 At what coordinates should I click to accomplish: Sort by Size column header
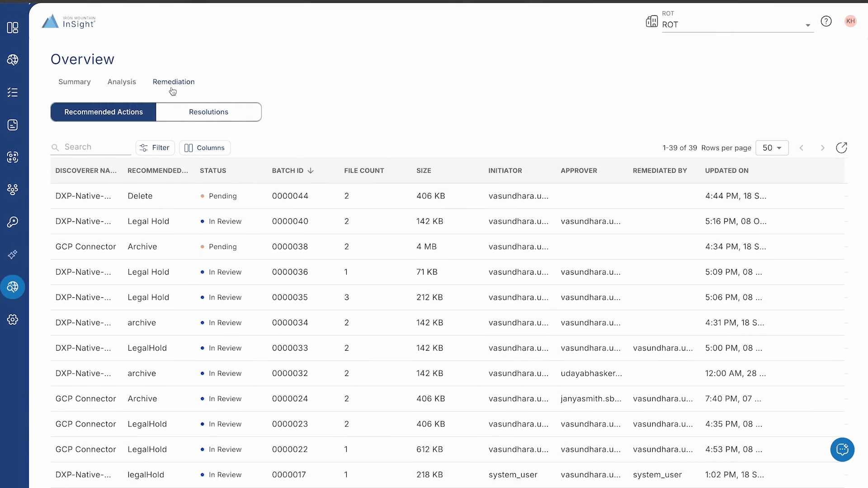click(424, 170)
